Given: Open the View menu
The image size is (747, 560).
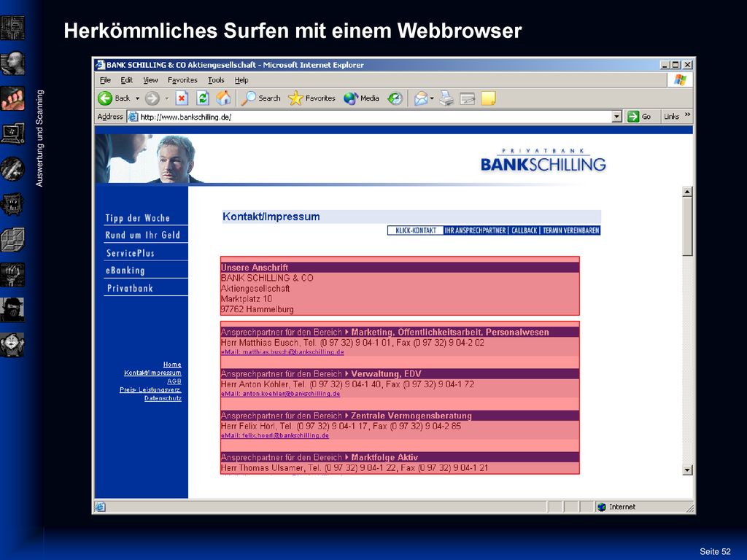Looking at the screenshot, I should (x=150, y=80).
